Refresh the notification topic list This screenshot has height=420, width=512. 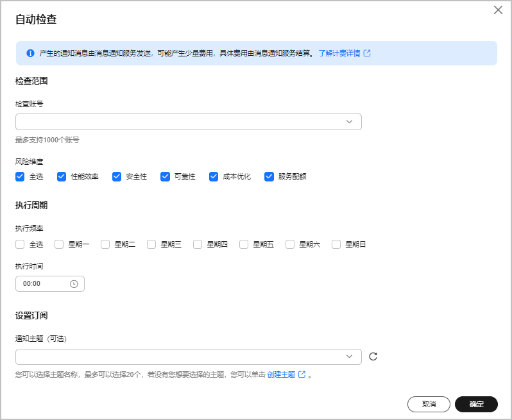(x=373, y=357)
